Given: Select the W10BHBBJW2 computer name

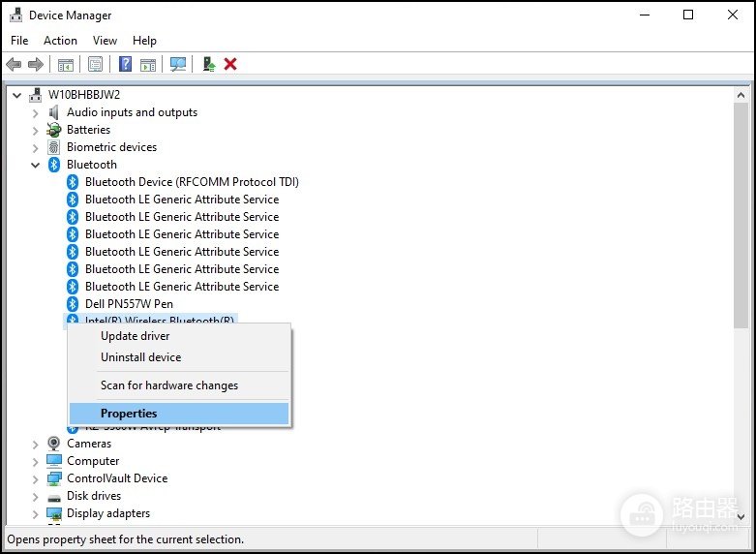Looking at the screenshot, I should (x=84, y=95).
